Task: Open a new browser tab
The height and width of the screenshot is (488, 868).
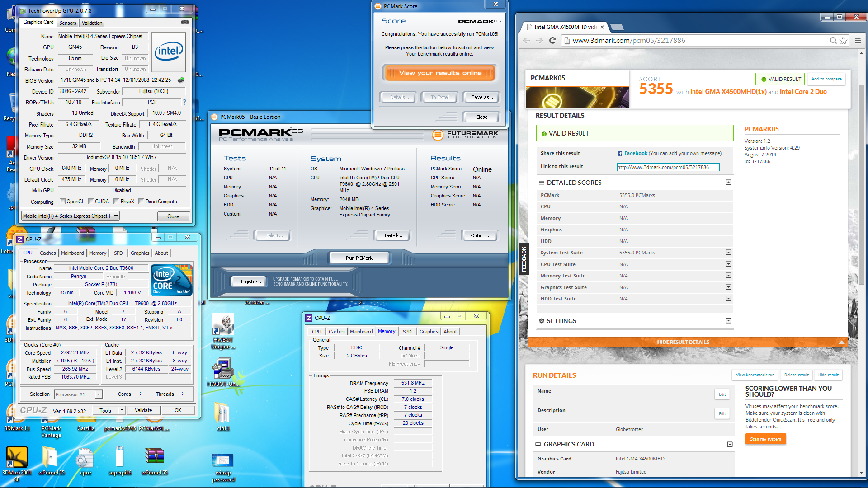Action: tap(617, 27)
